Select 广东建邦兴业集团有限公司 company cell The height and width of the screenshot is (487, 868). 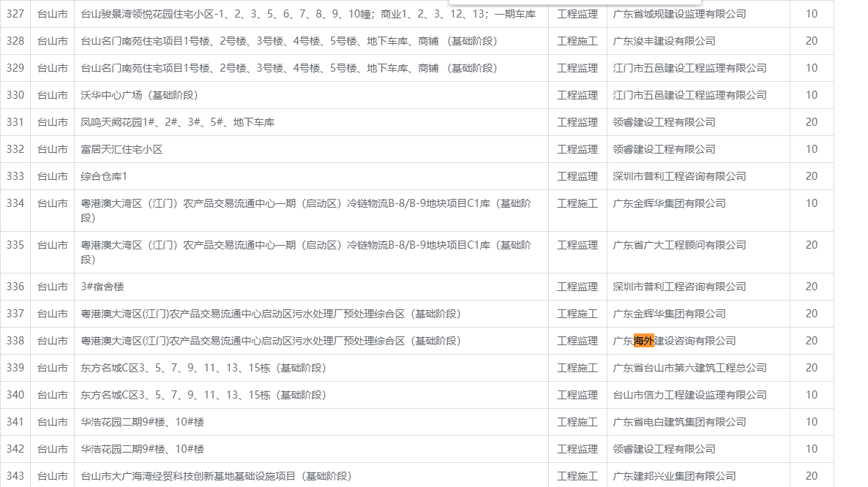pos(674,476)
